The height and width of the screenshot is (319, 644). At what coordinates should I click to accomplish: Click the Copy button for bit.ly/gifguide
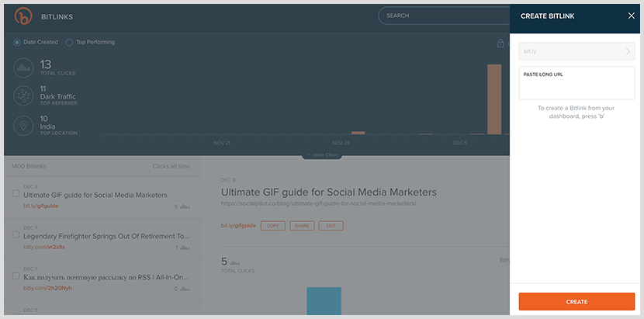272,226
